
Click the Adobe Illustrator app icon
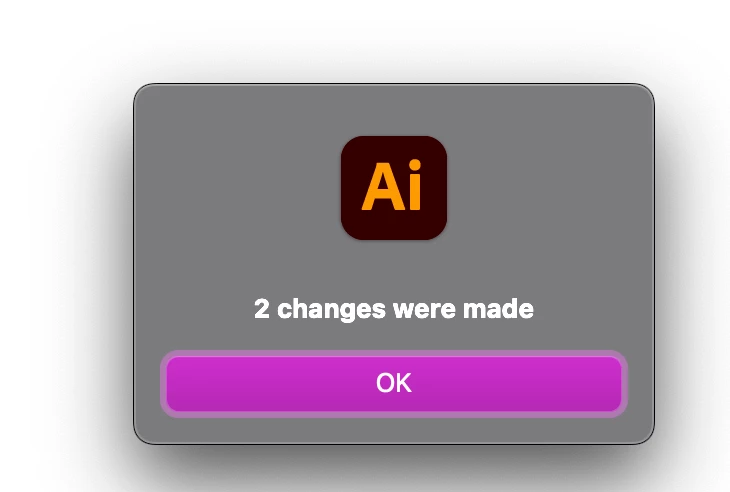(394, 188)
